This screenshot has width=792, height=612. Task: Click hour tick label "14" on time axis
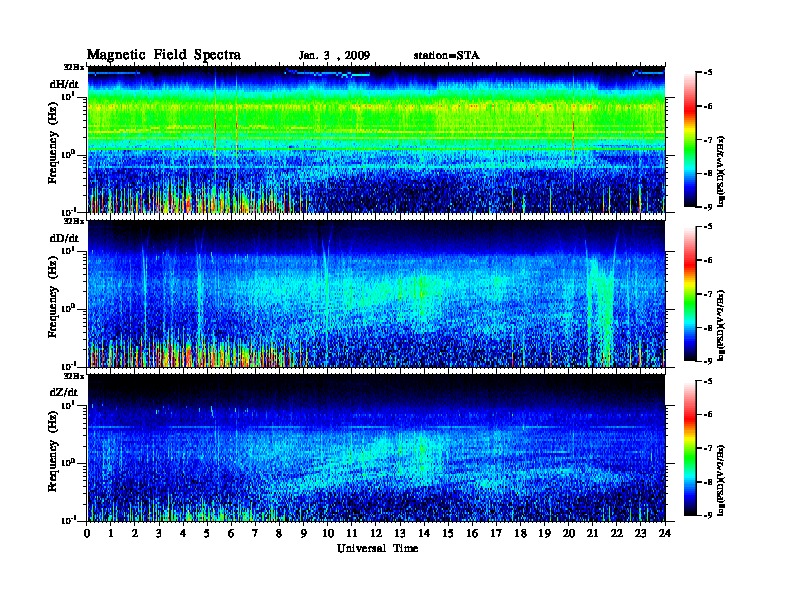(x=424, y=534)
